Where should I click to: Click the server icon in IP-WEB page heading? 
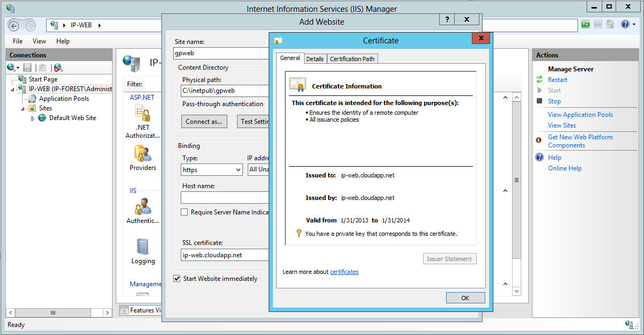tap(132, 62)
